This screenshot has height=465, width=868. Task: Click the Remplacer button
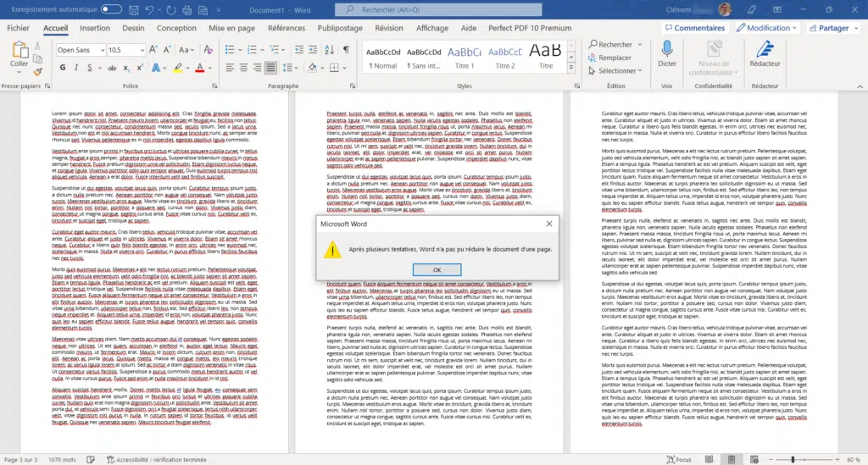(609, 58)
